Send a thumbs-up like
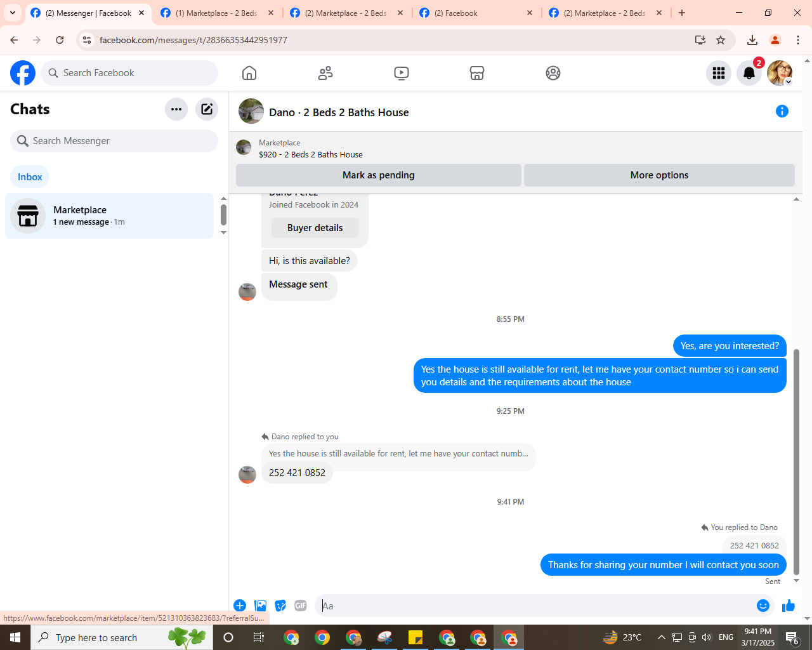Image resolution: width=812 pixels, height=650 pixels. coord(789,606)
